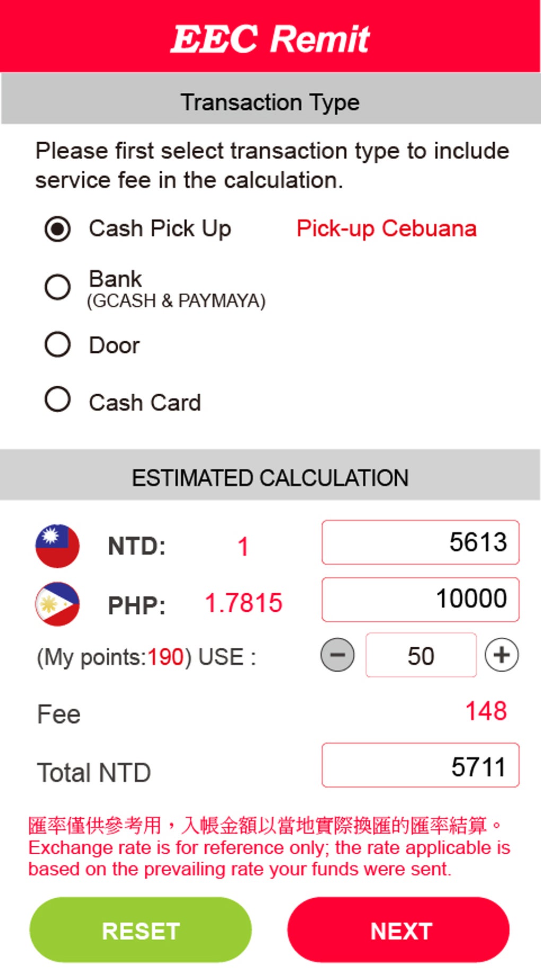Click the Fee value 148

tap(486, 711)
